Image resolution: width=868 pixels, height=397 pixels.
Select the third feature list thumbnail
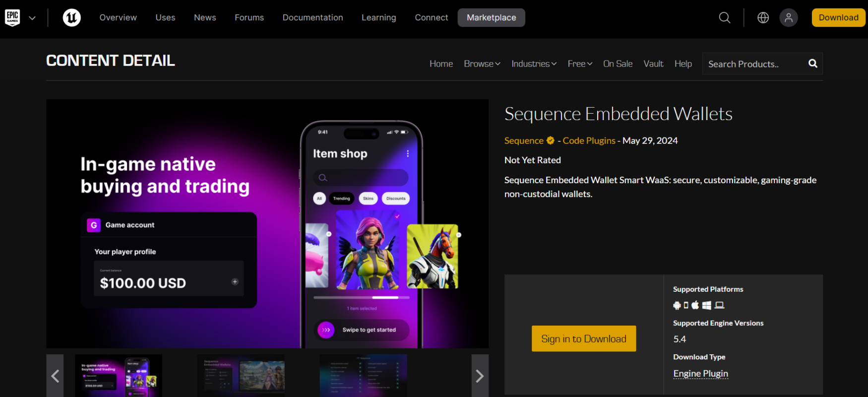coord(364,376)
